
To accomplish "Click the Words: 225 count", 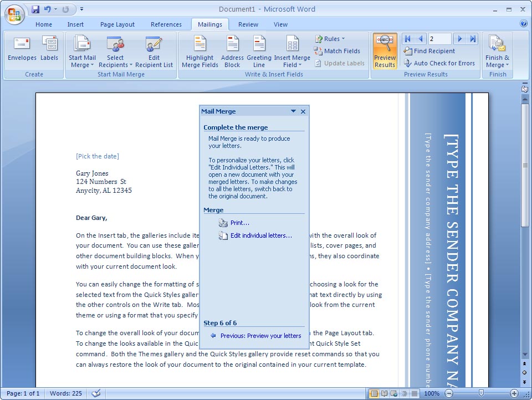I will click(66, 393).
